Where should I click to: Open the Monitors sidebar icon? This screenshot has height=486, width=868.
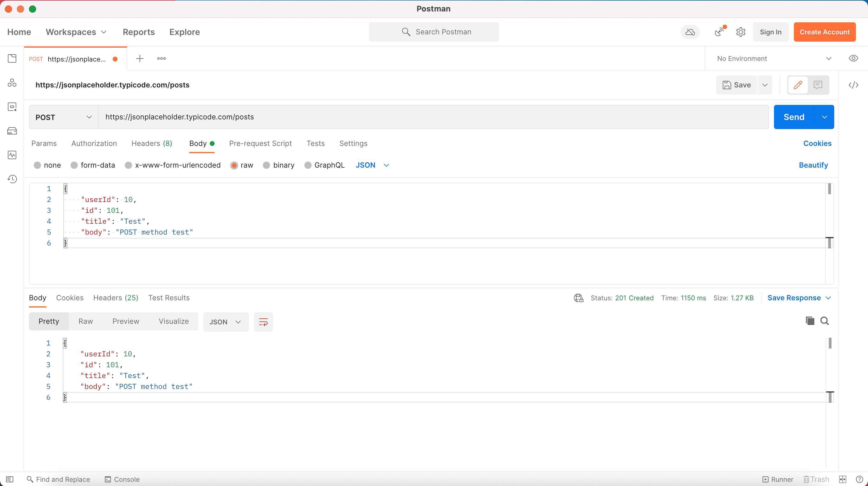point(12,155)
